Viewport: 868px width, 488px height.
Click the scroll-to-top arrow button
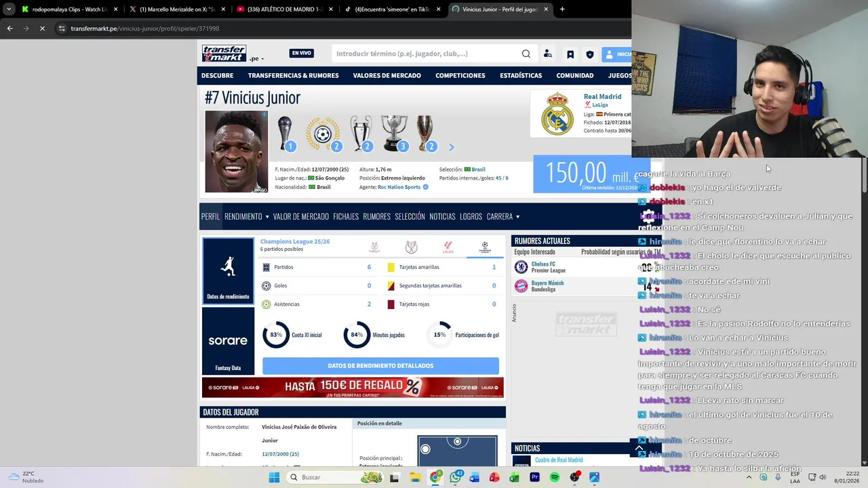click(x=639, y=448)
